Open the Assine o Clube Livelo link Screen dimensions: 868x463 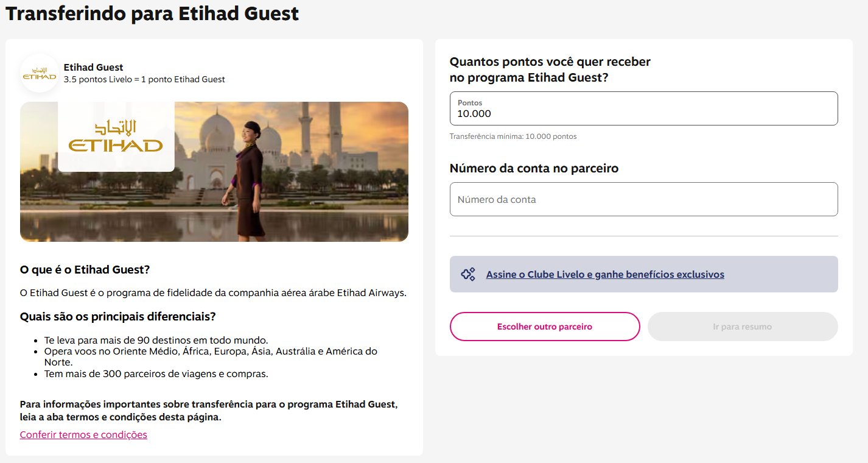(x=605, y=274)
